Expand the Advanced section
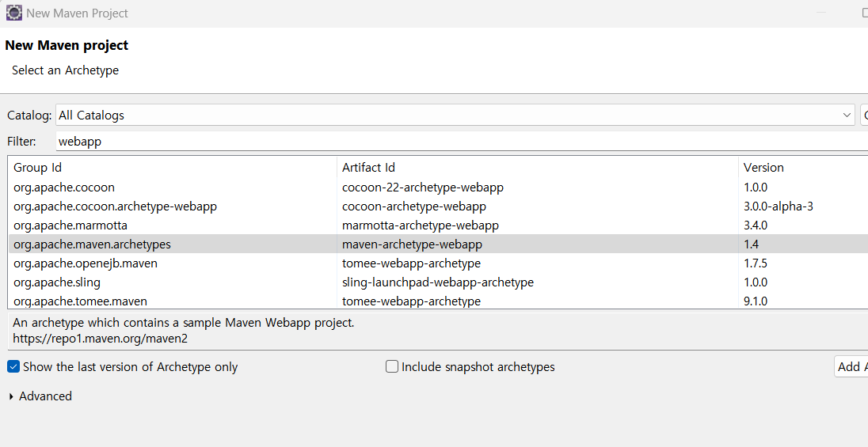 12,396
